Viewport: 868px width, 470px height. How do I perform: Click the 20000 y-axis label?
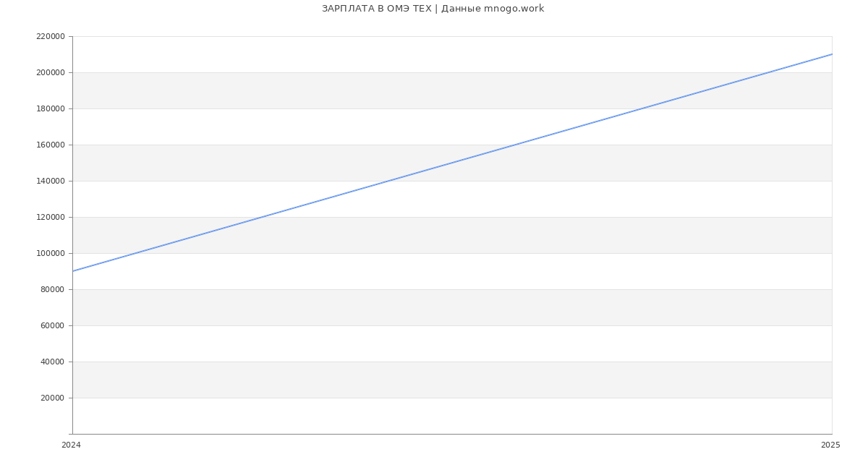[52, 398]
